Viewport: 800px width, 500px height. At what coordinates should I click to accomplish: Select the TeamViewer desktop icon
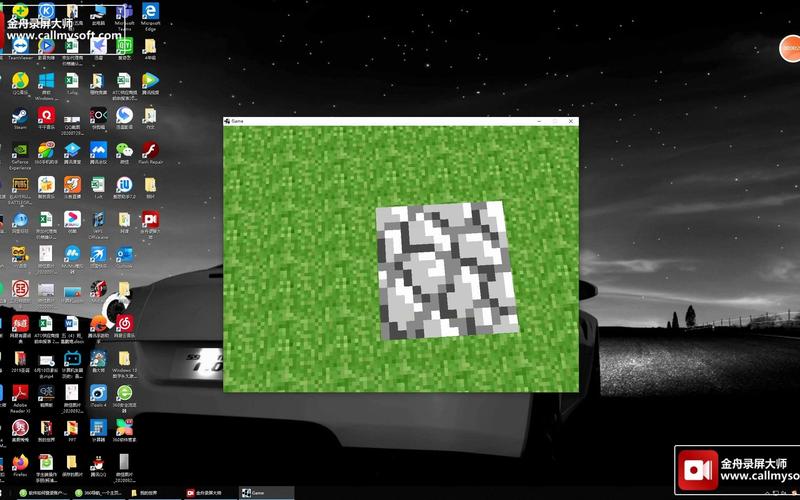20,46
